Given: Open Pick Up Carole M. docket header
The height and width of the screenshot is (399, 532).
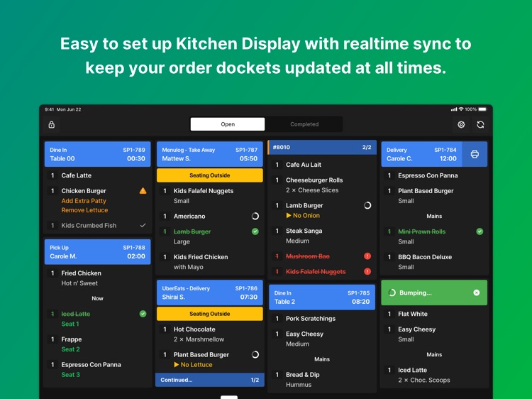Looking at the screenshot, I should pyautogui.click(x=97, y=252).
